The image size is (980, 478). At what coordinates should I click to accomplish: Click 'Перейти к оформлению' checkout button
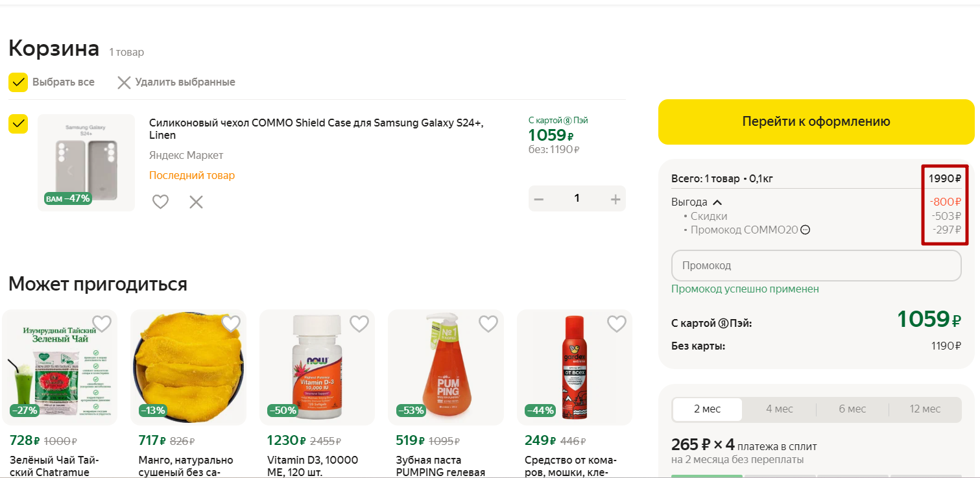click(816, 122)
